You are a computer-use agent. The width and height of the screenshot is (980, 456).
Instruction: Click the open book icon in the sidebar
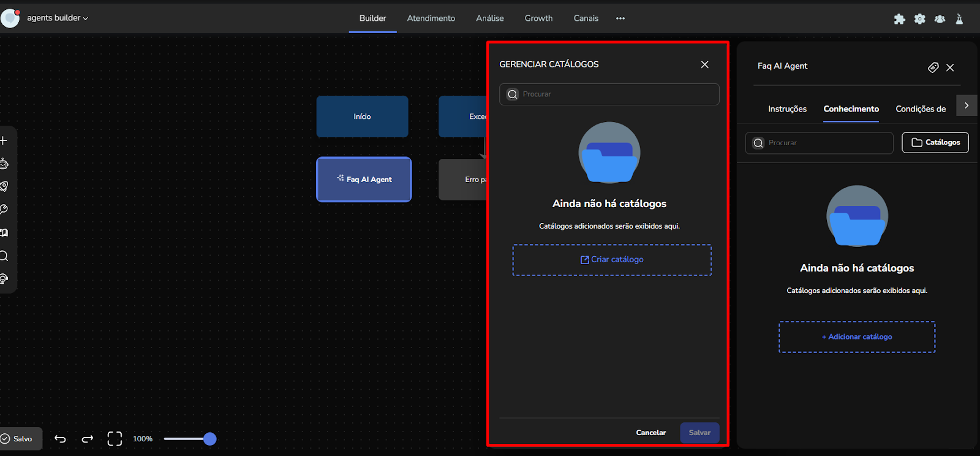[4, 233]
